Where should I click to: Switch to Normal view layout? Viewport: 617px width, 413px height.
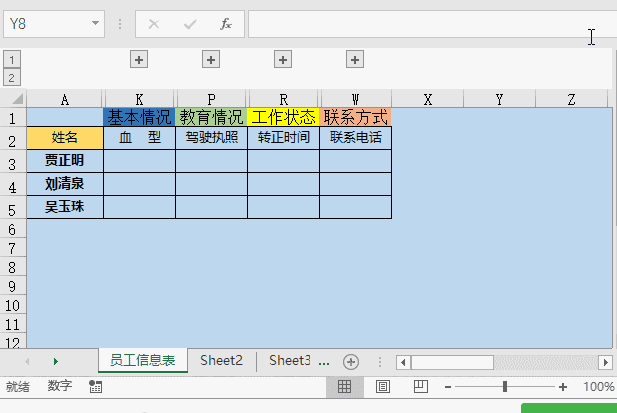344,386
